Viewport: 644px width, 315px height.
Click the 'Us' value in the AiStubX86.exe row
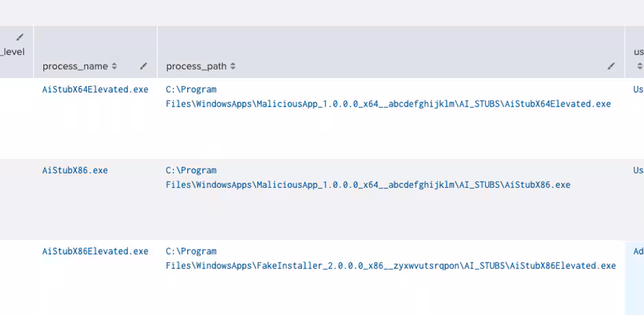(638, 171)
